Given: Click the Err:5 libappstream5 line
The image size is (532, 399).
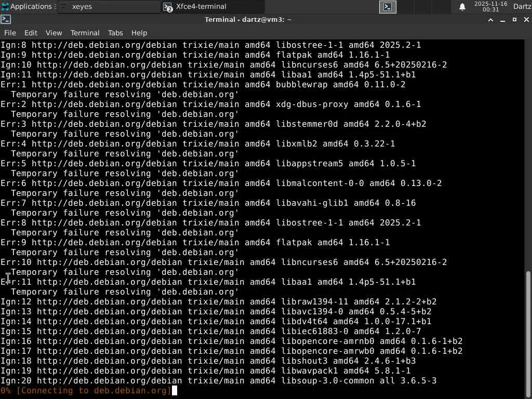Looking at the screenshot, I should tap(208, 164).
